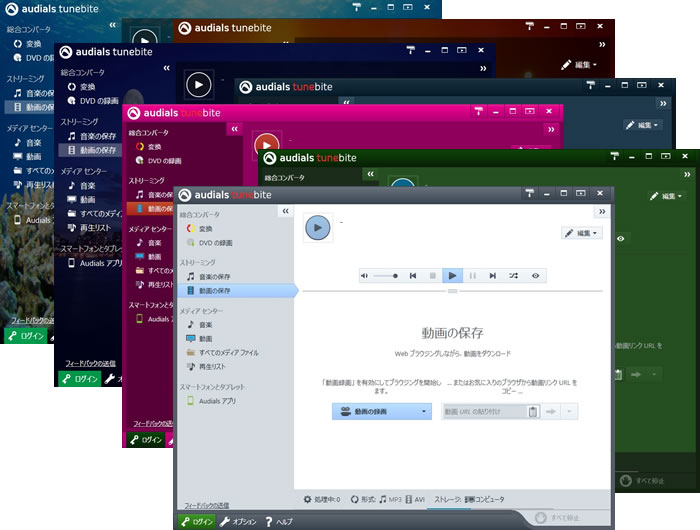
Task: Collapse sidebar « in magenta window
Action: [x=235, y=129]
